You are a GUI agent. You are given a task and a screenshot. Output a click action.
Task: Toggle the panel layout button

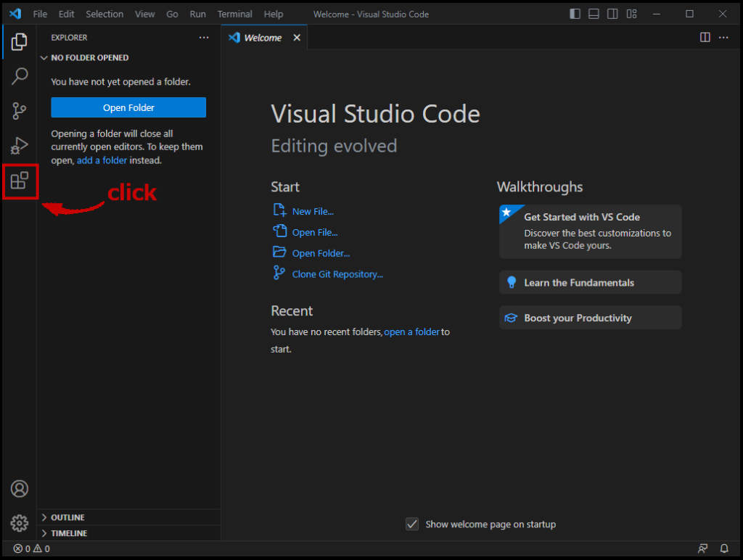coord(594,14)
